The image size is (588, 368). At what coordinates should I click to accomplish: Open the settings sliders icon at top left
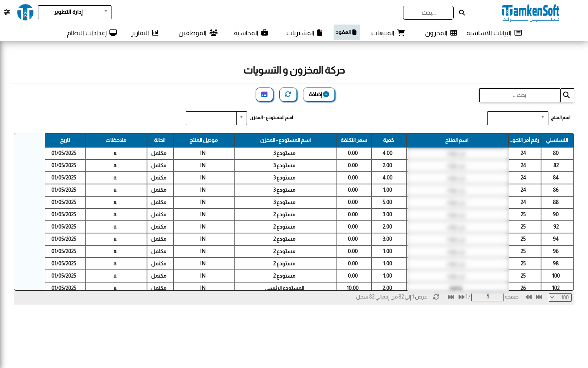(x=7, y=12)
